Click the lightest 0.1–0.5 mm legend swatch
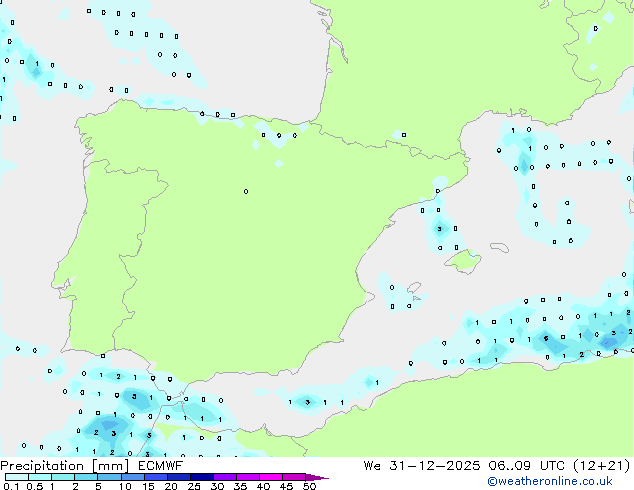The width and height of the screenshot is (634, 490). point(17,477)
